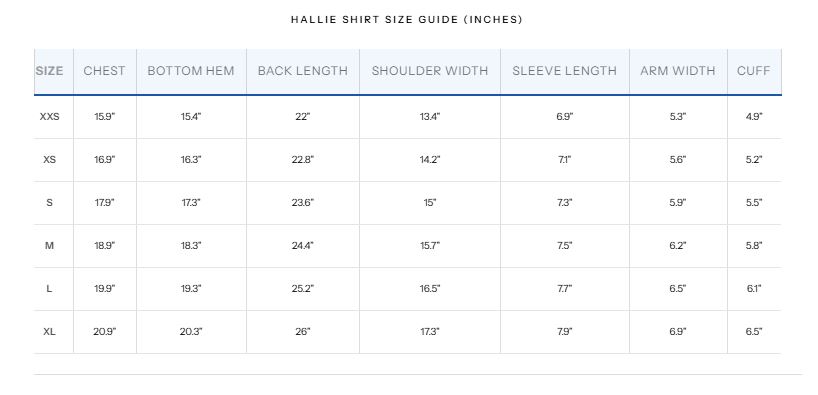Select the M size row label

click(x=50, y=245)
